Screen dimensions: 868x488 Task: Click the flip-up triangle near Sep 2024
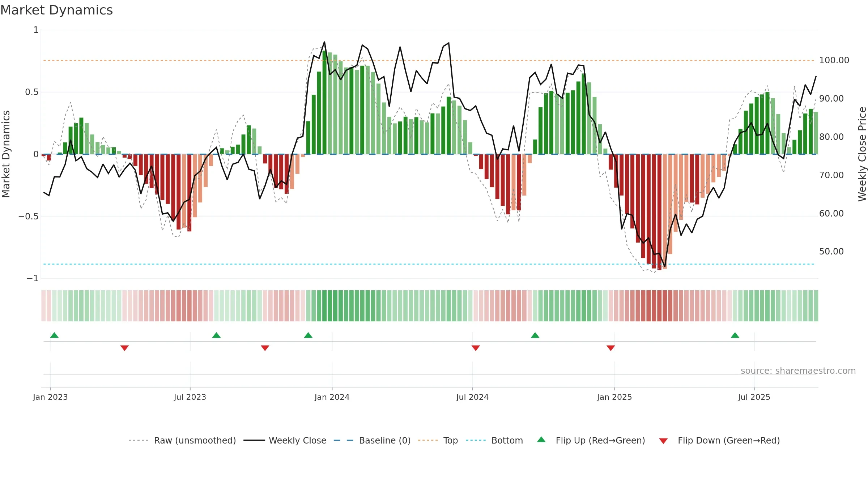[x=535, y=335]
